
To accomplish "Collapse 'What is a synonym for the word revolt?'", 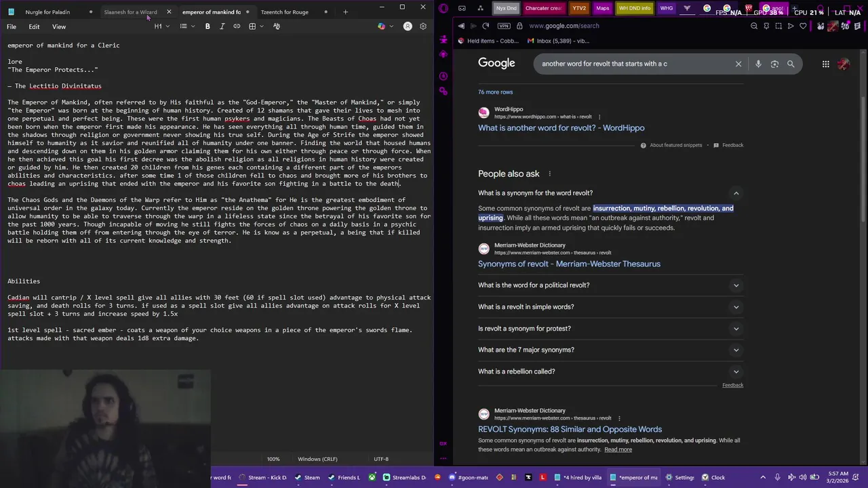I will tap(736, 193).
